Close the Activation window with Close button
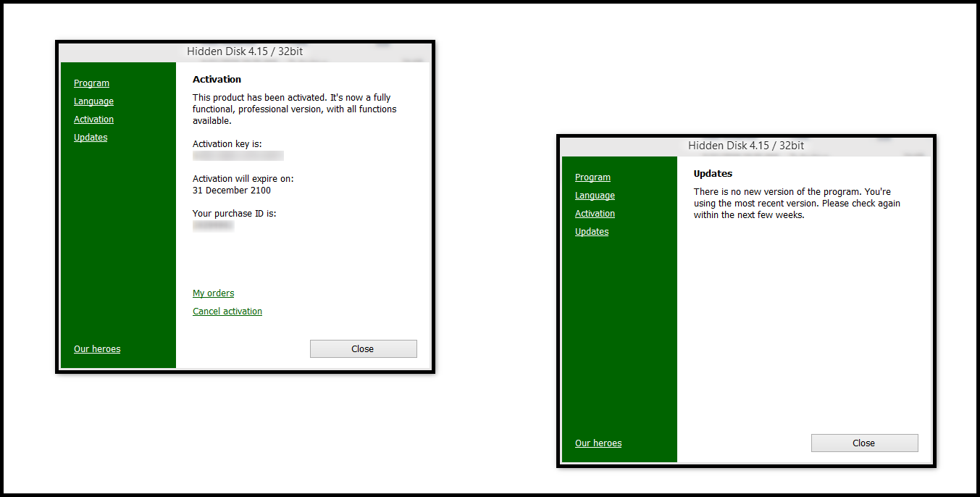Image resolution: width=980 pixels, height=497 pixels. (364, 348)
